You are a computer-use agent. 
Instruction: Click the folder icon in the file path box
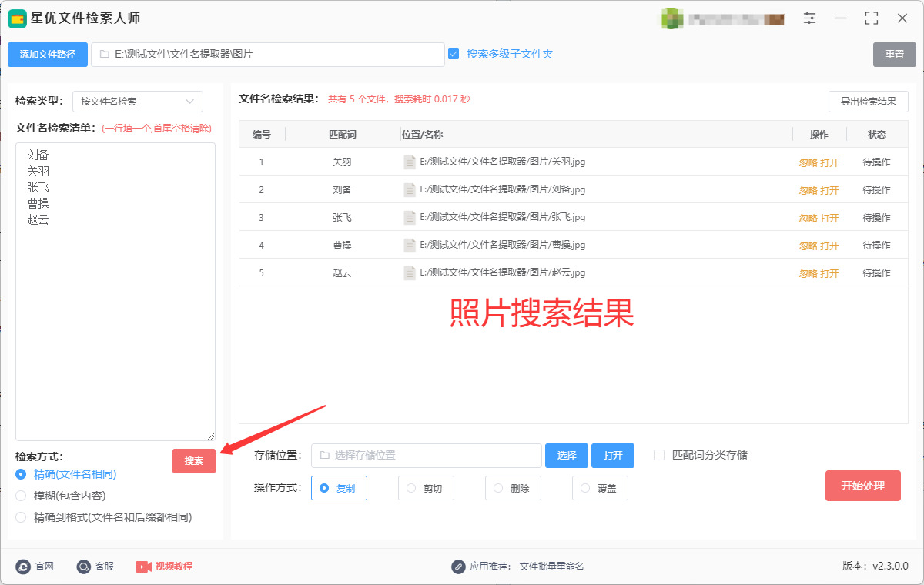click(104, 55)
